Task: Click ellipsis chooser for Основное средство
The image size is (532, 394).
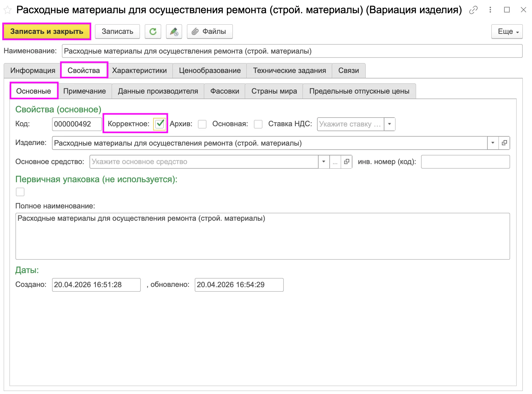Action: (335, 162)
